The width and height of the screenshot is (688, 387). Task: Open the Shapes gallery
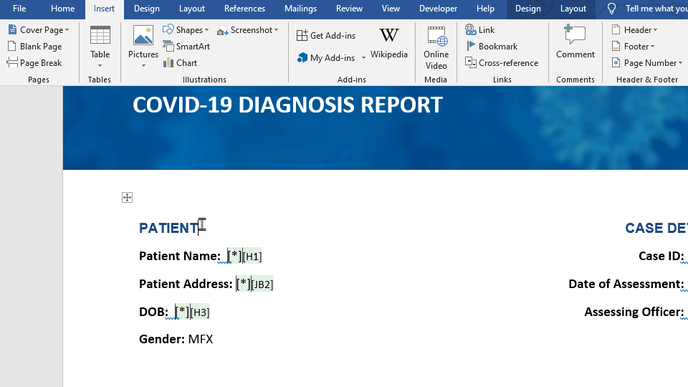click(186, 30)
